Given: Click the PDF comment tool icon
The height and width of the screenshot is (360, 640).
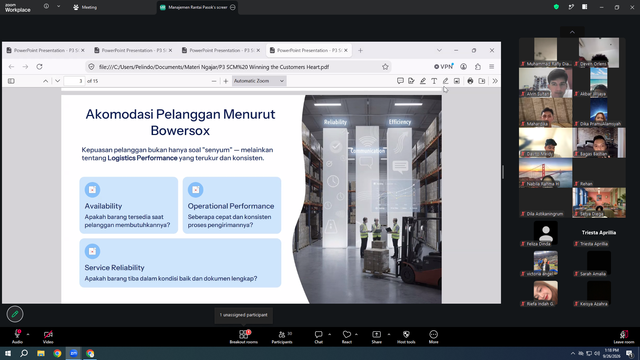Looking at the screenshot, I should tap(400, 81).
